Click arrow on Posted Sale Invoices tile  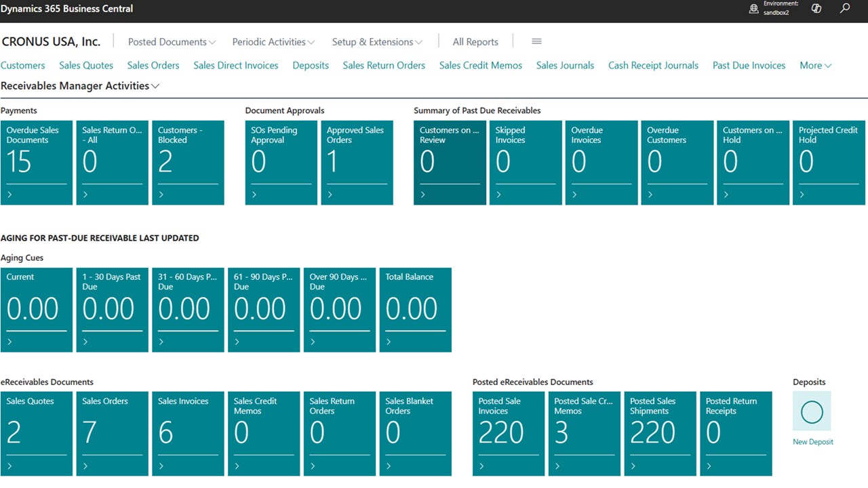point(482,466)
